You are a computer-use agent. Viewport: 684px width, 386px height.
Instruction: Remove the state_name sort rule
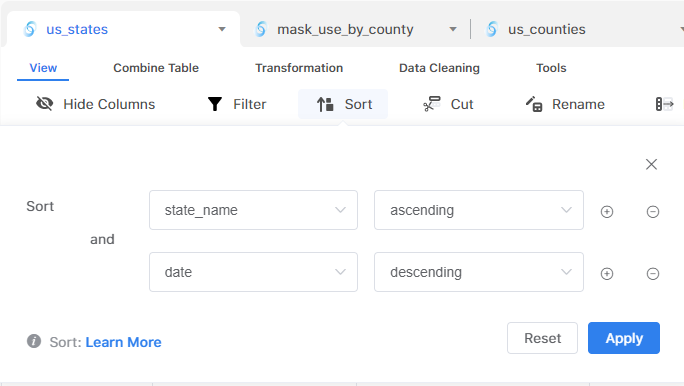(x=653, y=212)
